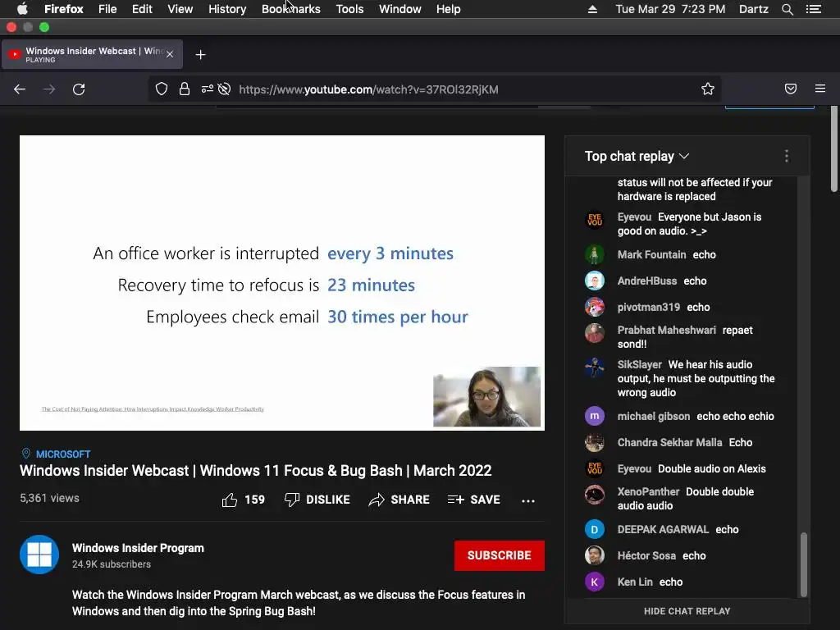Open the Apple menu
Image resolution: width=840 pixels, height=630 pixels.
[22, 9]
